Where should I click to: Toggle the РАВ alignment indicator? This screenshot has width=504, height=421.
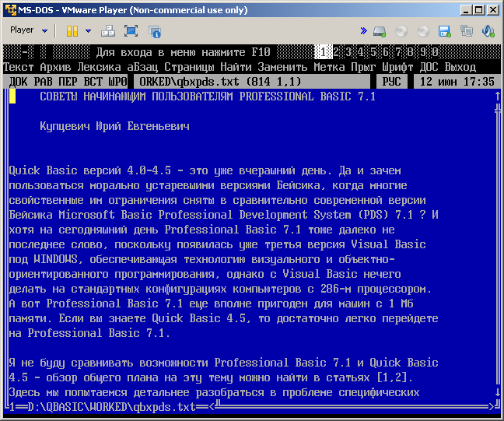point(43,82)
